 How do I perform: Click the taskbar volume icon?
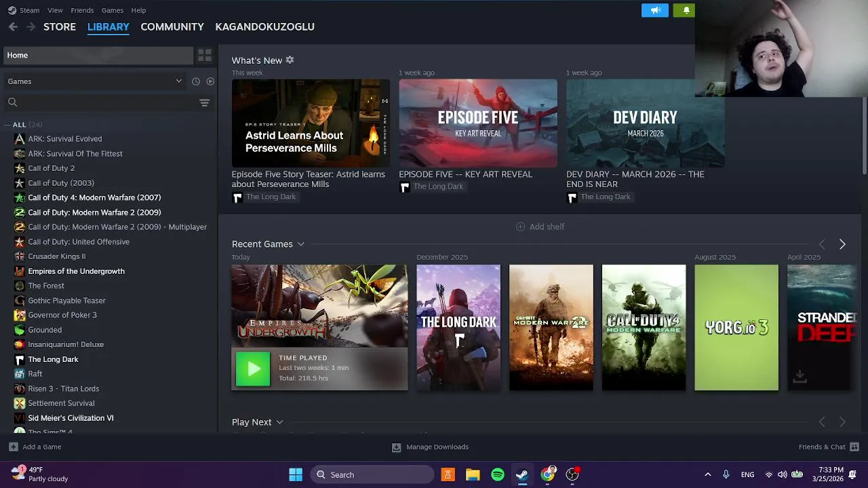783,474
